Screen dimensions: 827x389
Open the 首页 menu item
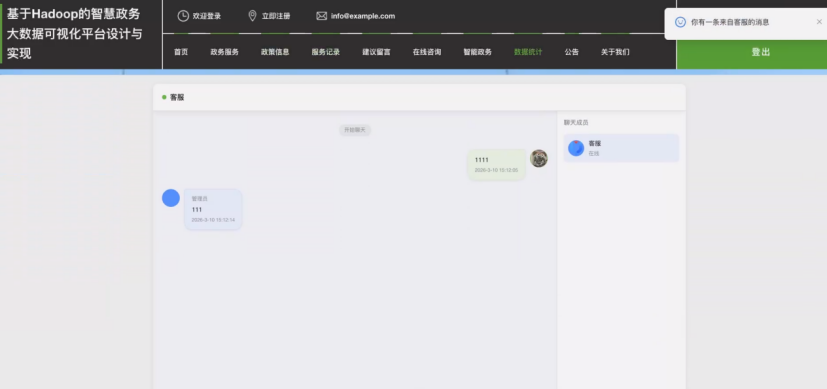click(x=181, y=52)
